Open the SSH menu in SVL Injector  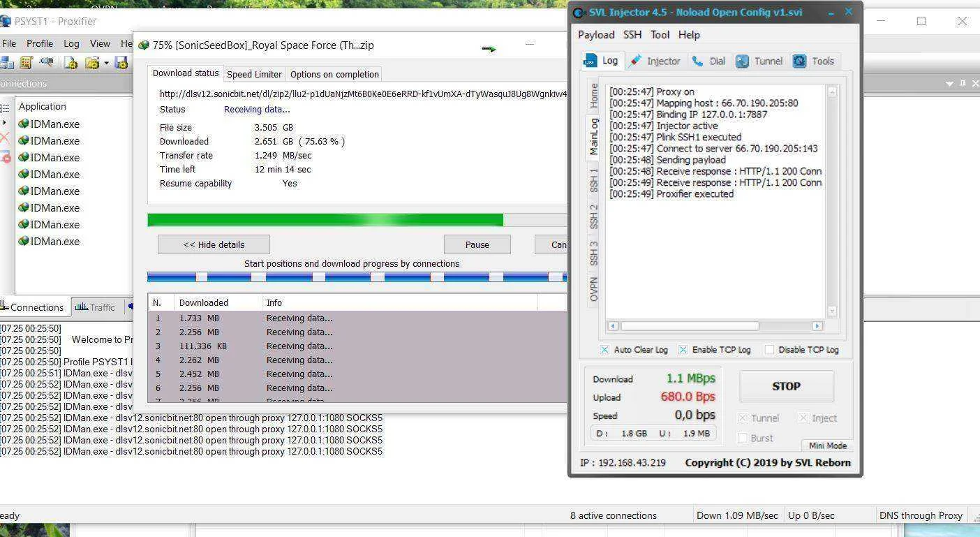pos(632,35)
